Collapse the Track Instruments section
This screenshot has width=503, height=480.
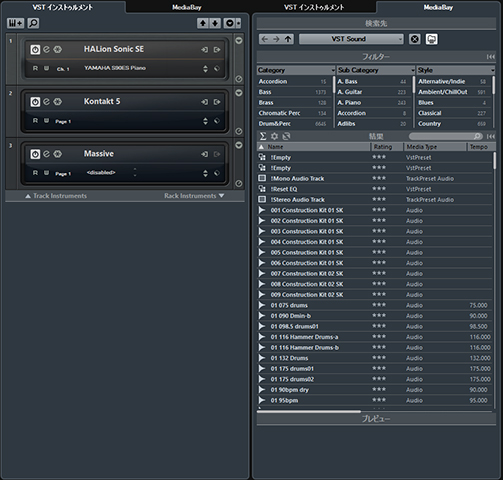[x=56, y=196]
